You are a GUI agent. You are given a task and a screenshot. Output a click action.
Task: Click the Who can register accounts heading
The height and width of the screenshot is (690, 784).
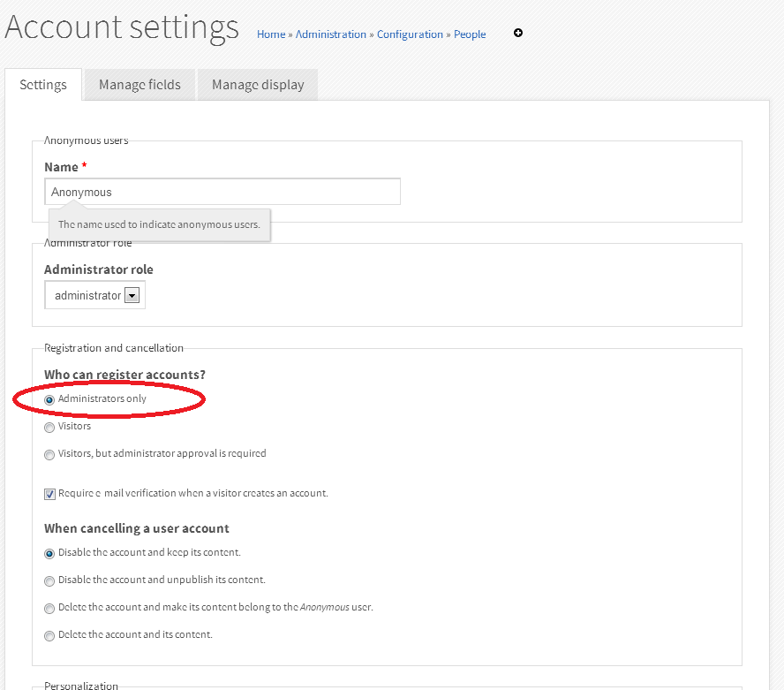pyautogui.click(x=125, y=375)
